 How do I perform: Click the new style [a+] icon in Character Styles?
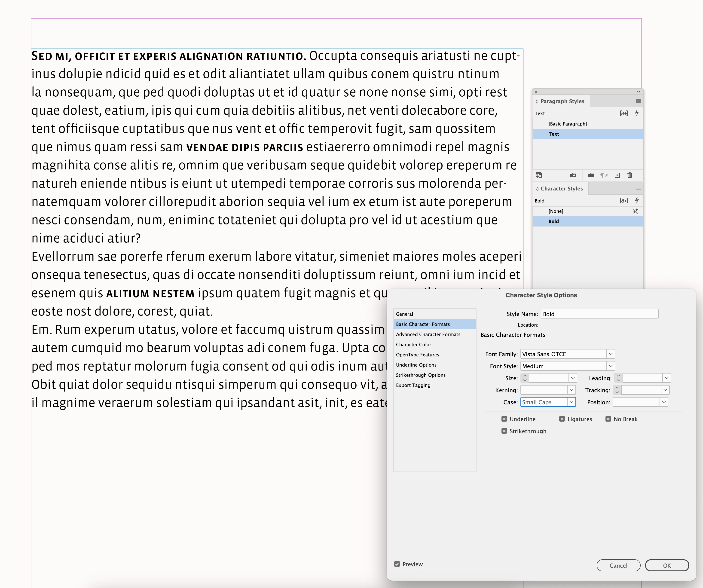(624, 201)
